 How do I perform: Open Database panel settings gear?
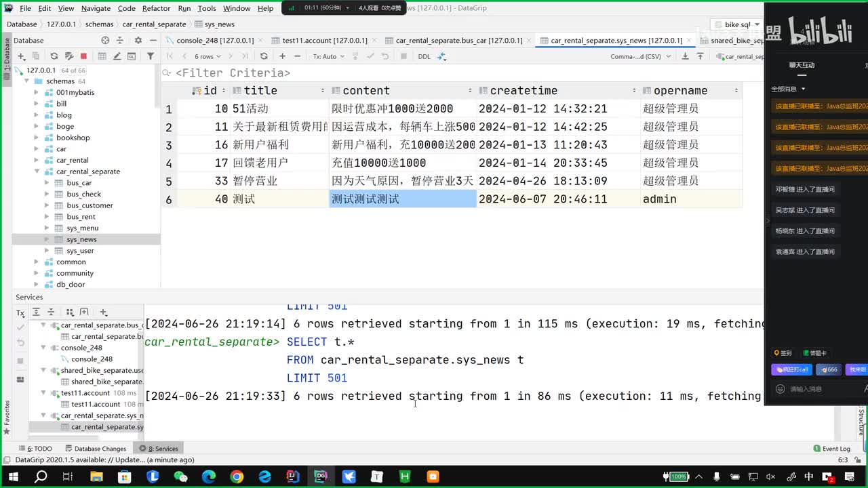pos(138,41)
